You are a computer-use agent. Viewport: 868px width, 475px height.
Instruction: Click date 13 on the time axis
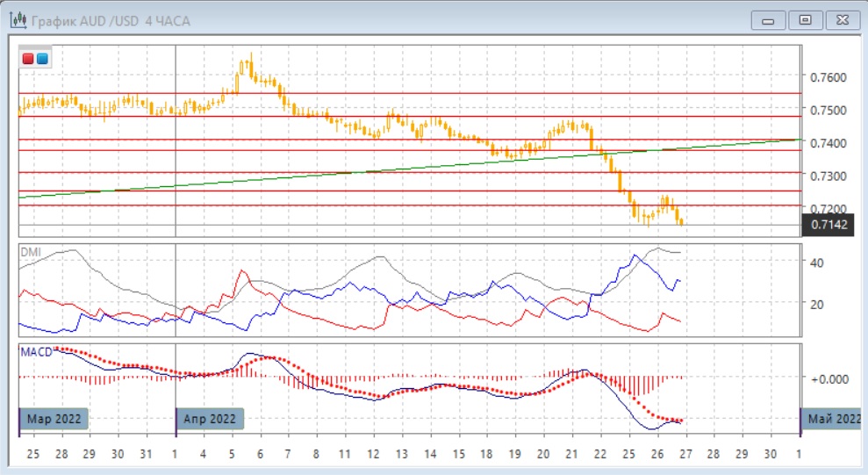tap(402, 455)
